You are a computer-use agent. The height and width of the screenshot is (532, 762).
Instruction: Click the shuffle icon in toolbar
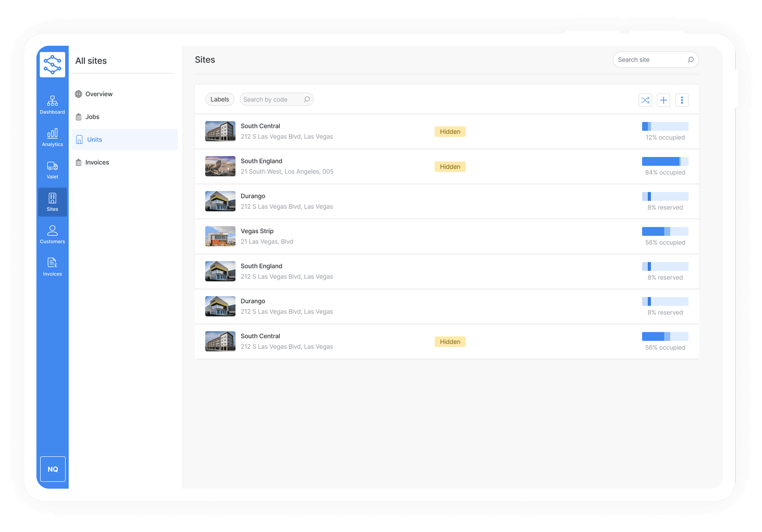645,100
